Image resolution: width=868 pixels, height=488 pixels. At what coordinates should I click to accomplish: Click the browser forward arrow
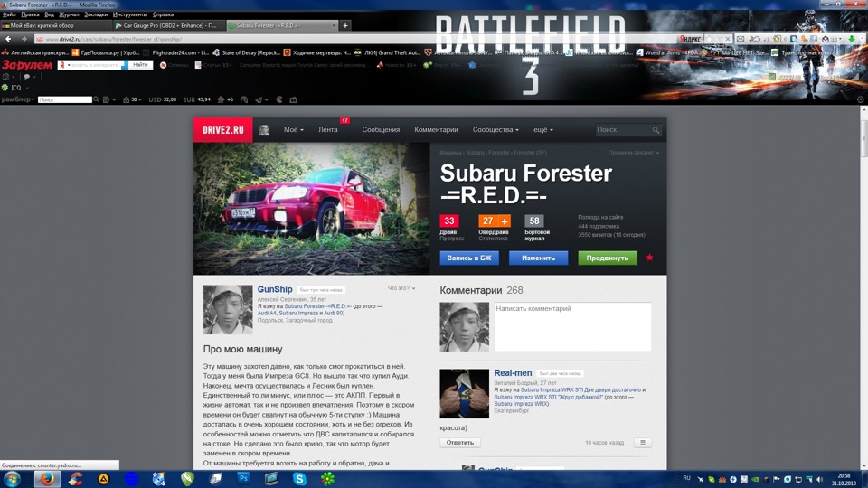coord(24,39)
